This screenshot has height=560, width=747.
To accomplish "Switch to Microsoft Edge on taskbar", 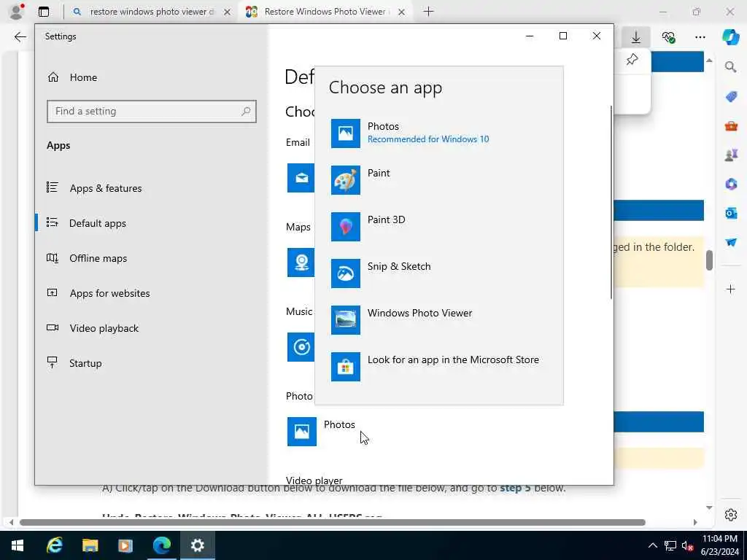I will (x=162, y=545).
